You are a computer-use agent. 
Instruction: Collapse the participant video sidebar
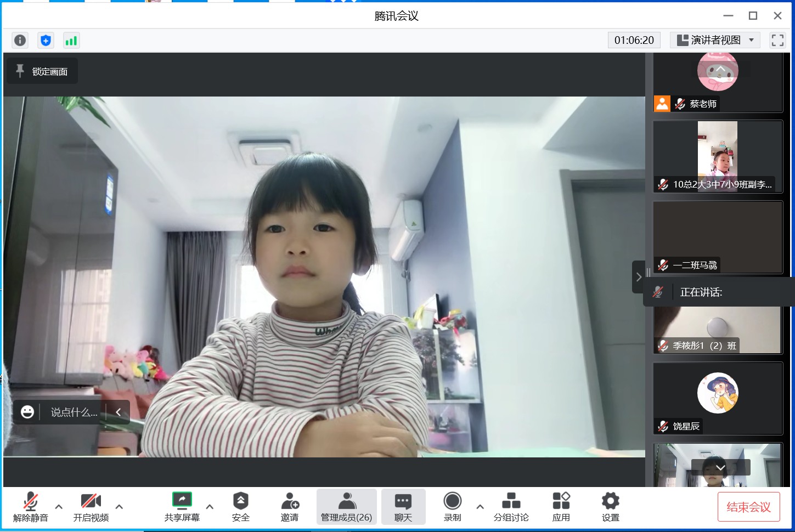pyautogui.click(x=639, y=277)
